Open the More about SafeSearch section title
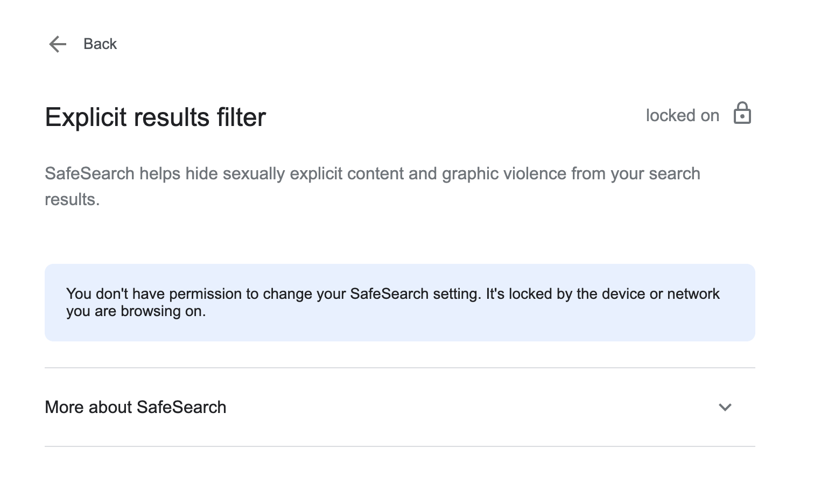Viewport: 814px width, 504px height. (136, 408)
